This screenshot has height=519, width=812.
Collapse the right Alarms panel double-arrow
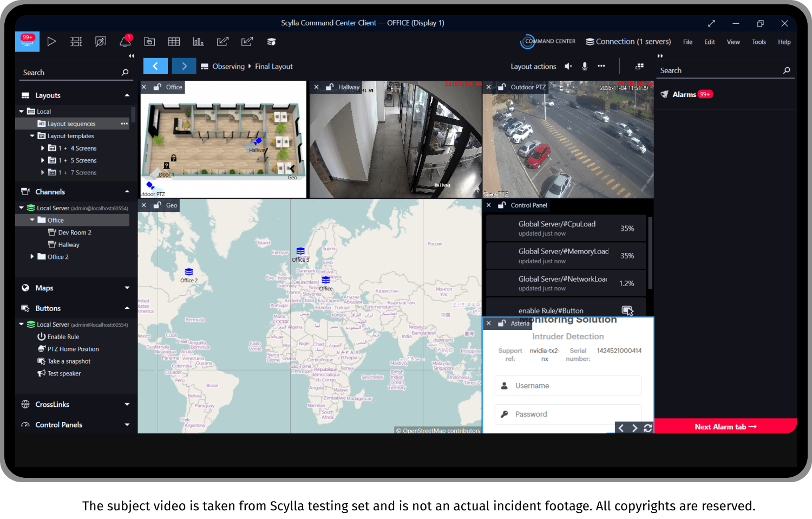[660, 56]
